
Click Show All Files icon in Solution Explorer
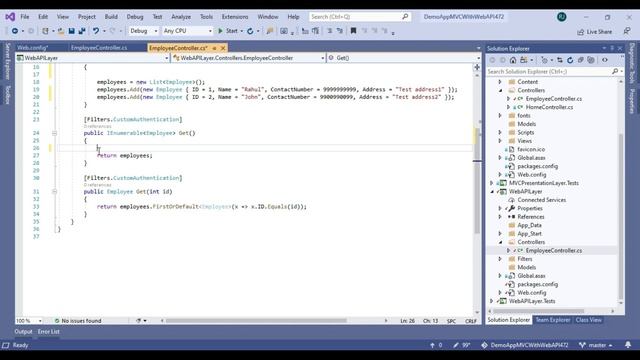coord(591,60)
